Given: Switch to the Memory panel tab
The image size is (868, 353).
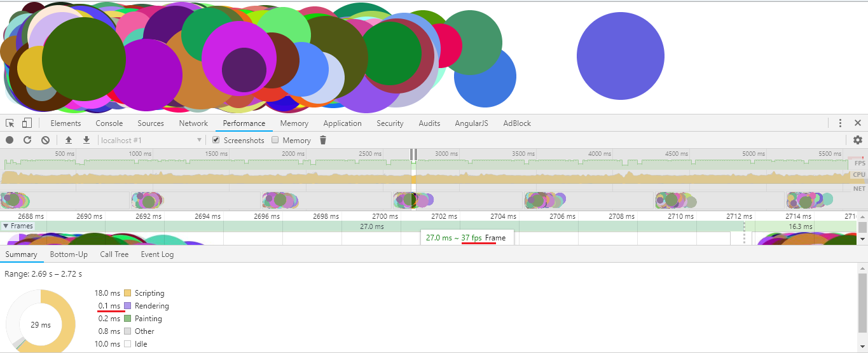Looking at the screenshot, I should (x=294, y=123).
